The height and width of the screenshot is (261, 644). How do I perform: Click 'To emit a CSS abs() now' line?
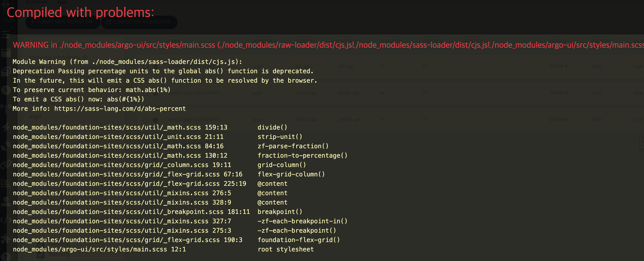click(x=79, y=99)
